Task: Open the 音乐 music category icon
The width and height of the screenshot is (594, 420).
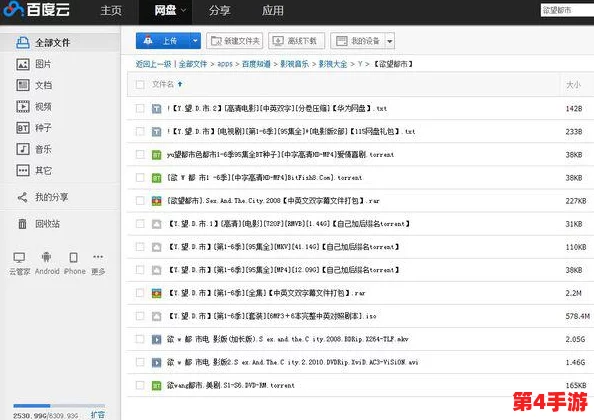Action: coord(23,149)
